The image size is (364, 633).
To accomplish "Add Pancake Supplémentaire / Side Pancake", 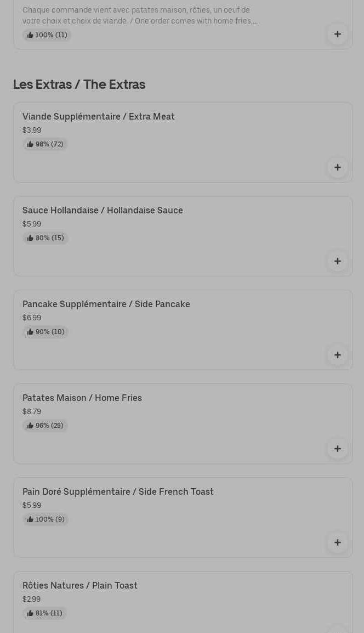I will [337, 355].
